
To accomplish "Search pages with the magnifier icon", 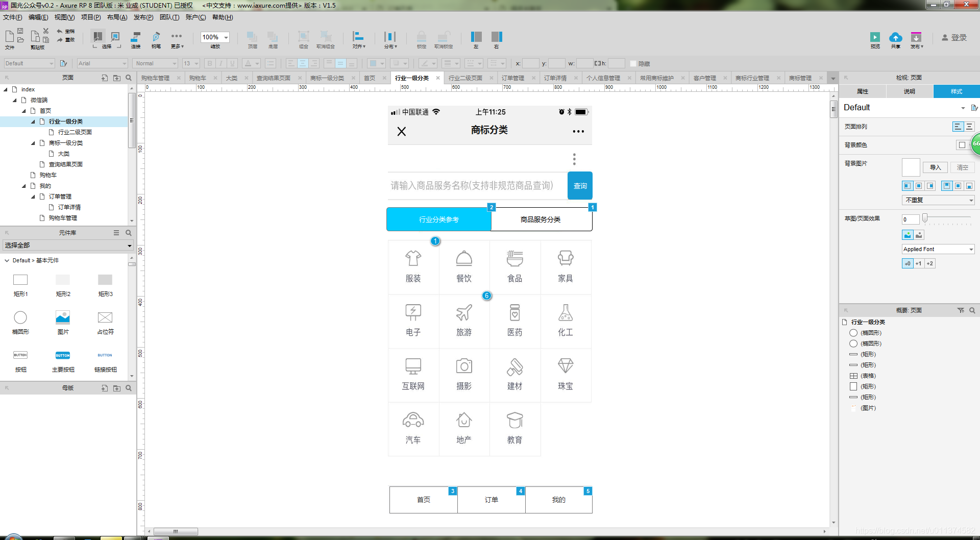I will [129, 78].
